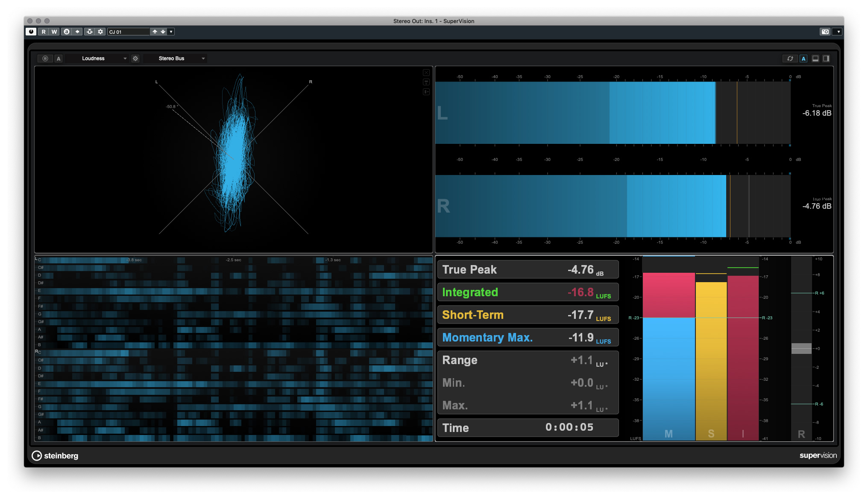
Task: Click the vertical split layout icon
Action: [826, 58]
